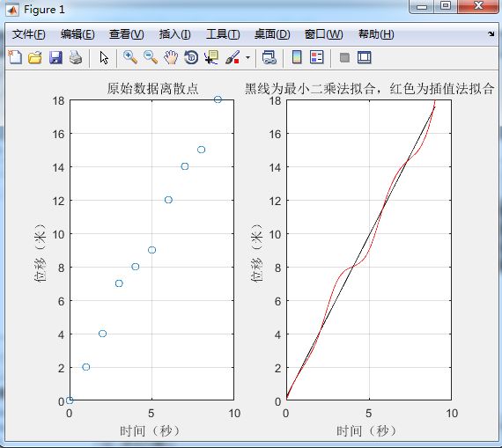502x448 pixels.
Task: Open the Brush color dropdown arrow
Action: click(247, 58)
